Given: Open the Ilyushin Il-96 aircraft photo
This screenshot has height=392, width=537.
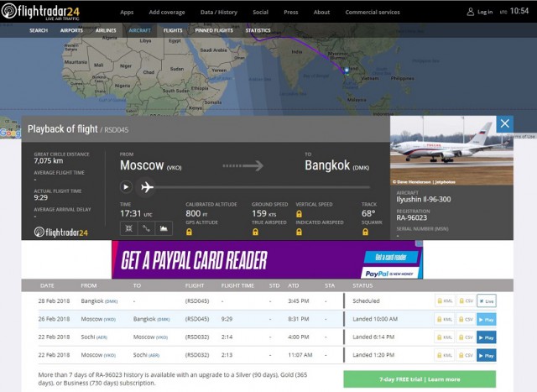Looking at the screenshot, I should click(x=451, y=150).
